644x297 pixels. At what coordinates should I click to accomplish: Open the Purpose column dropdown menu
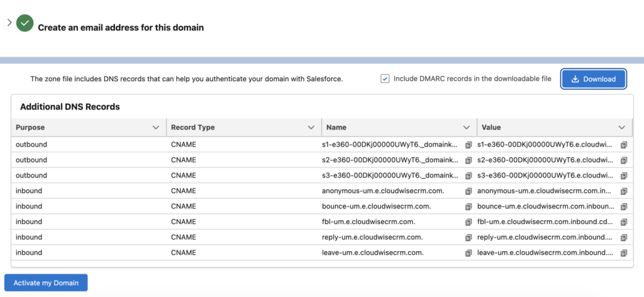pyautogui.click(x=156, y=128)
